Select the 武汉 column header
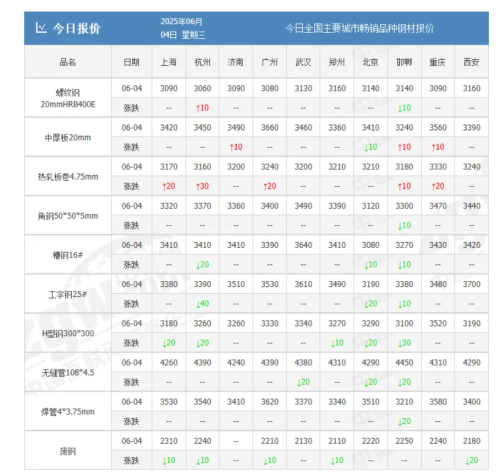Image resolution: width=500 pixels, height=473 pixels. [303, 62]
